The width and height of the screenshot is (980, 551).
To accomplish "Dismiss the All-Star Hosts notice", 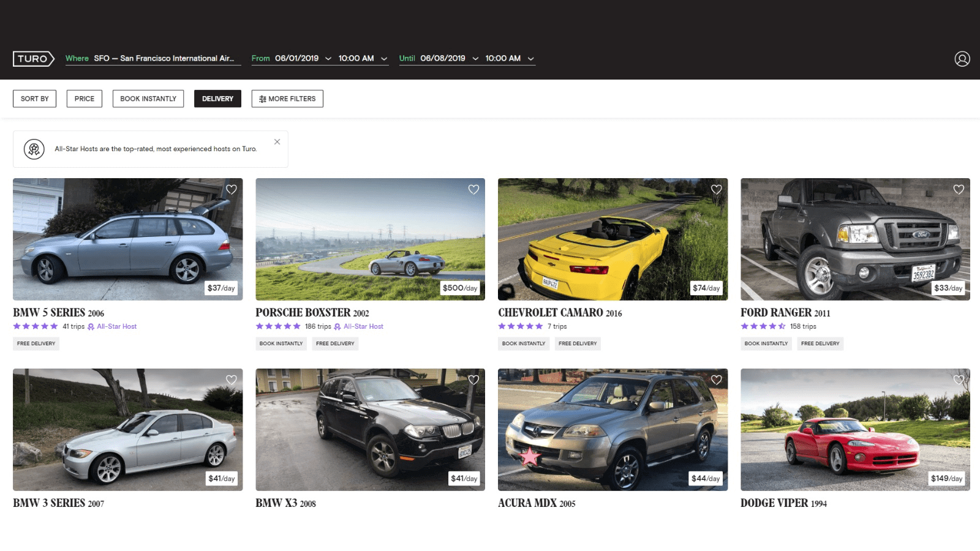I will click(277, 142).
